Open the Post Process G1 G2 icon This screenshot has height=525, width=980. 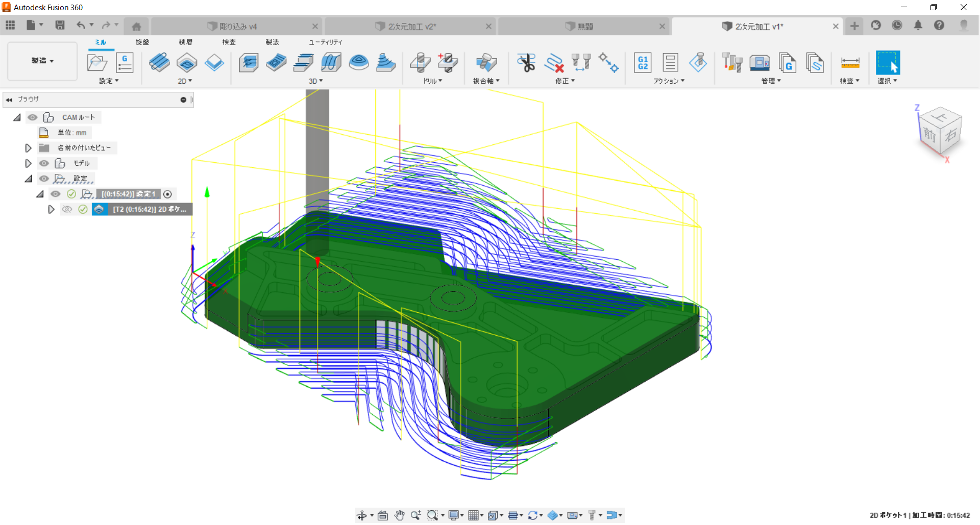coord(643,63)
